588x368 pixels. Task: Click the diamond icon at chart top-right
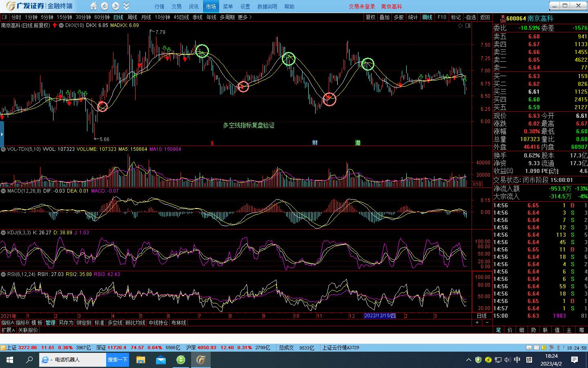460,25
